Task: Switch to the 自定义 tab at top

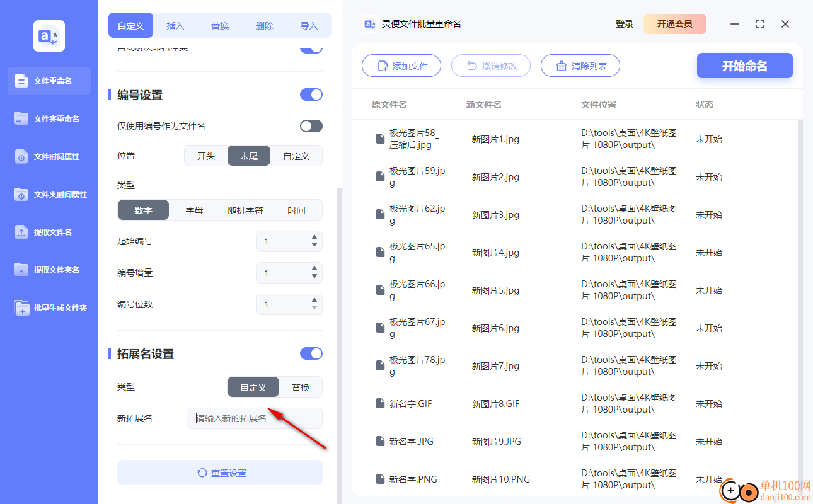Action: click(x=131, y=26)
